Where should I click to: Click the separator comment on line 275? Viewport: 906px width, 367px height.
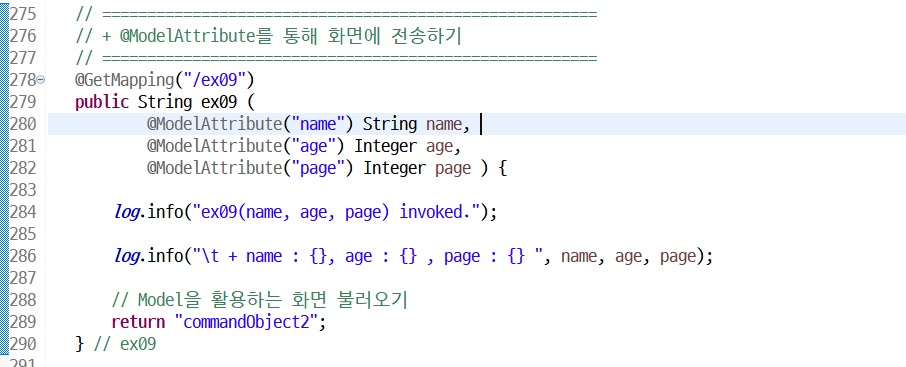click(x=336, y=14)
